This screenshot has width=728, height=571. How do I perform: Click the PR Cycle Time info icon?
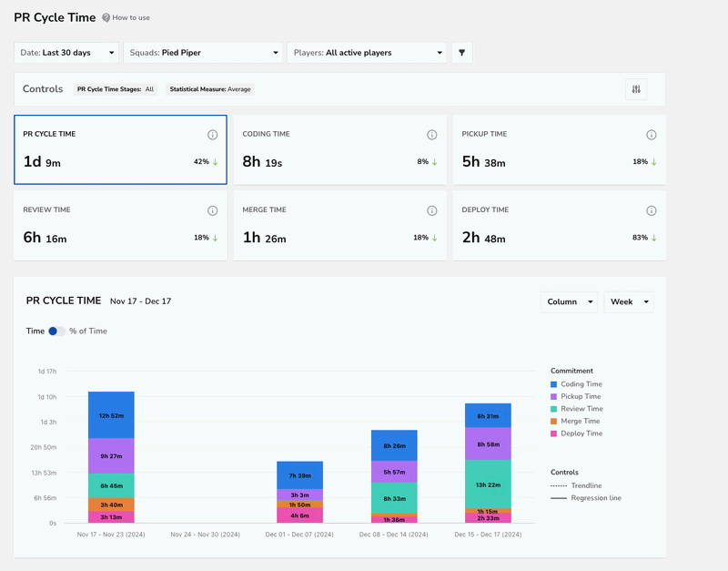(x=212, y=135)
